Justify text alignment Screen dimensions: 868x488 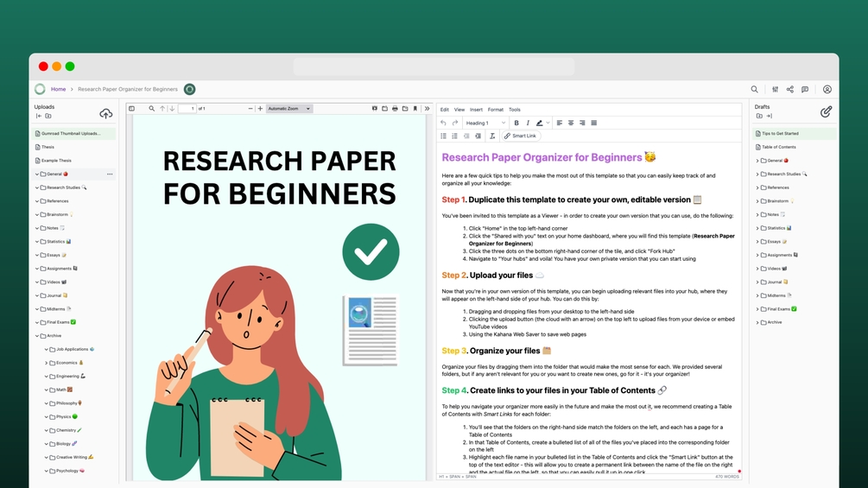point(594,123)
